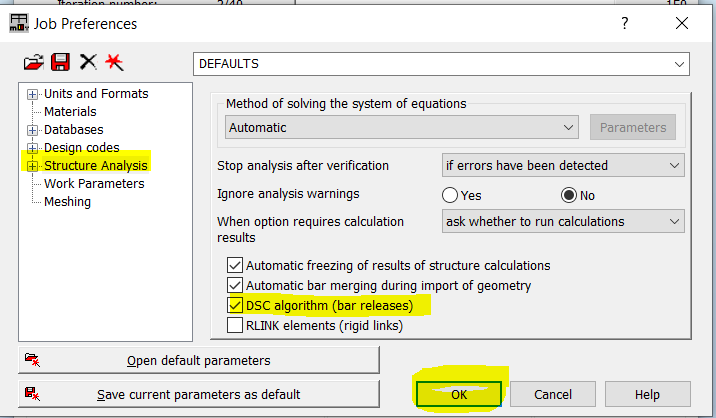Click the Job Preferences title bar icon

pyautogui.click(x=19, y=22)
